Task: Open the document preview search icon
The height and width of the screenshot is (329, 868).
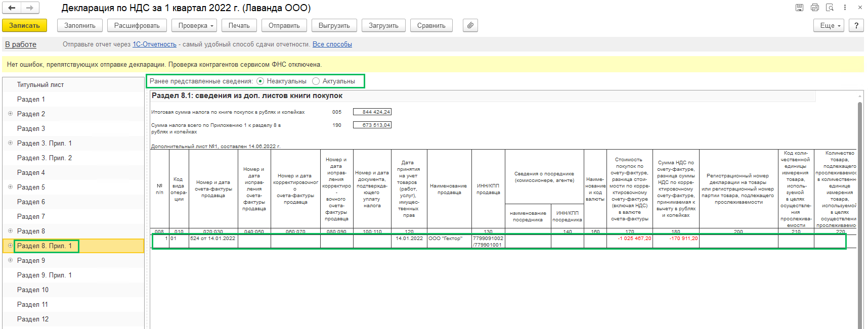Action: pyautogui.click(x=830, y=8)
